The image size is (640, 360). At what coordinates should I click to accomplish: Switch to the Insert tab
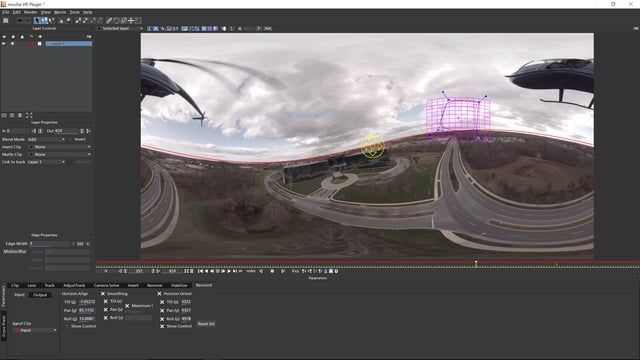pos(133,285)
